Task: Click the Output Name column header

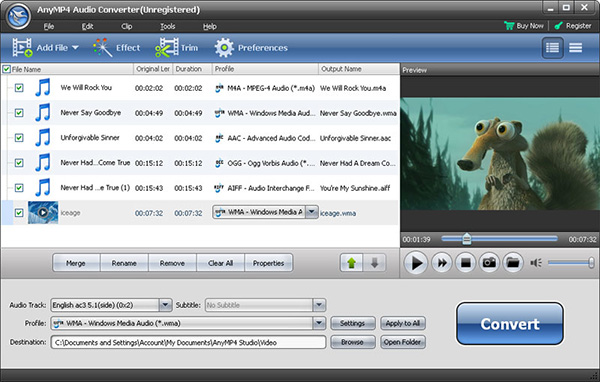Action: tap(359, 69)
